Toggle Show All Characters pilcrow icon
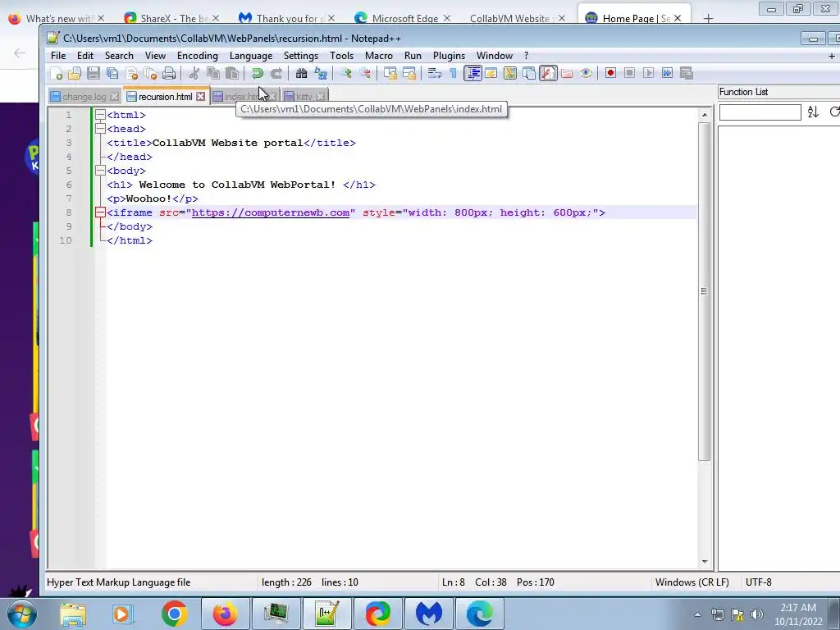 pyautogui.click(x=453, y=73)
